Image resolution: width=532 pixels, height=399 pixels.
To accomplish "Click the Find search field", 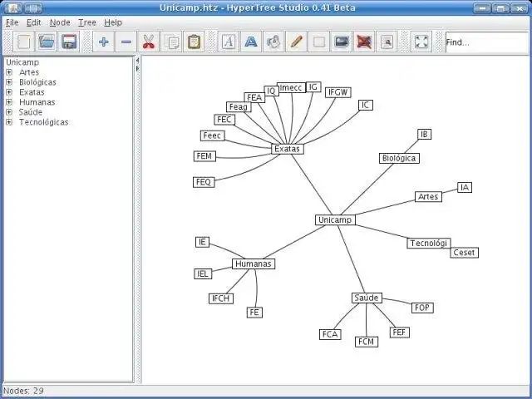I will [x=487, y=42].
